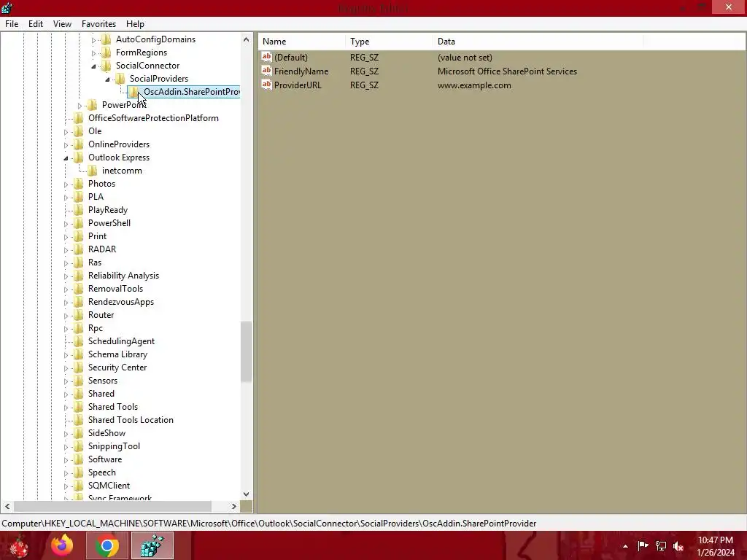Screen dimensions: 747x560
Task: Show hidden tray icons arrow
Action: (x=625, y=546)
